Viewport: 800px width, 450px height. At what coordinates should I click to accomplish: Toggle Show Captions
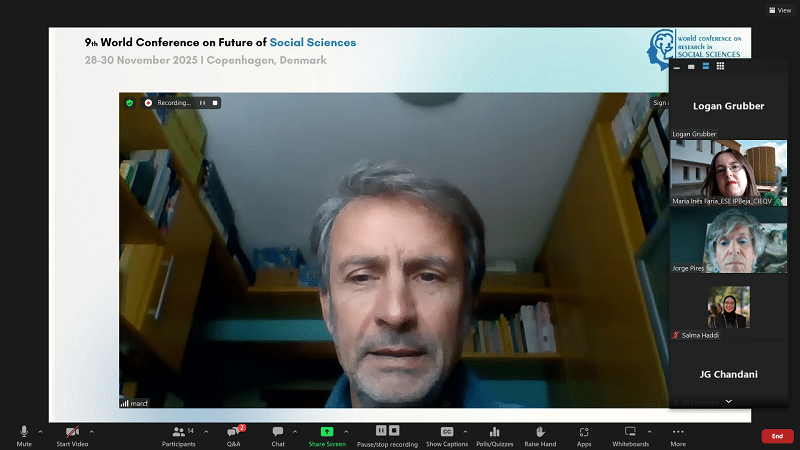pyautogui.click(x=447, y=435)
